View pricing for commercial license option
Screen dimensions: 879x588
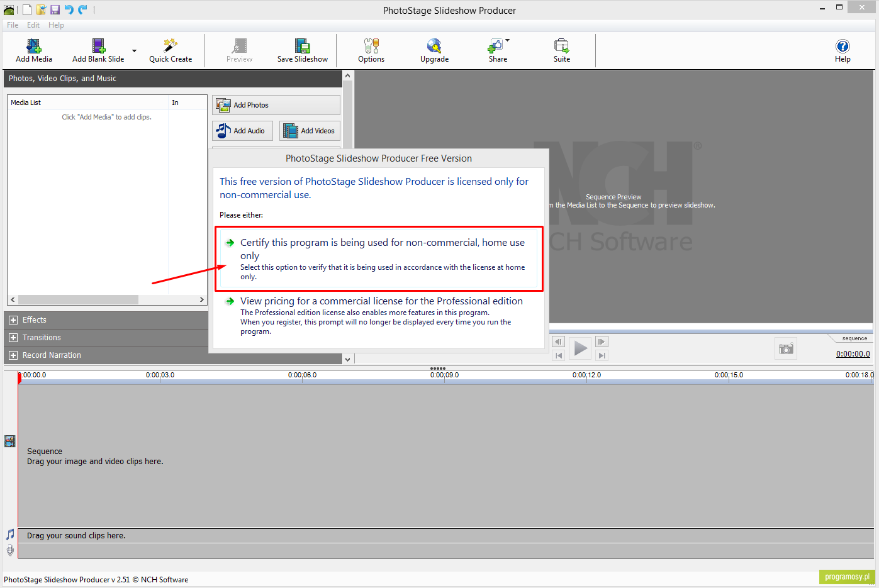(378, 315)
